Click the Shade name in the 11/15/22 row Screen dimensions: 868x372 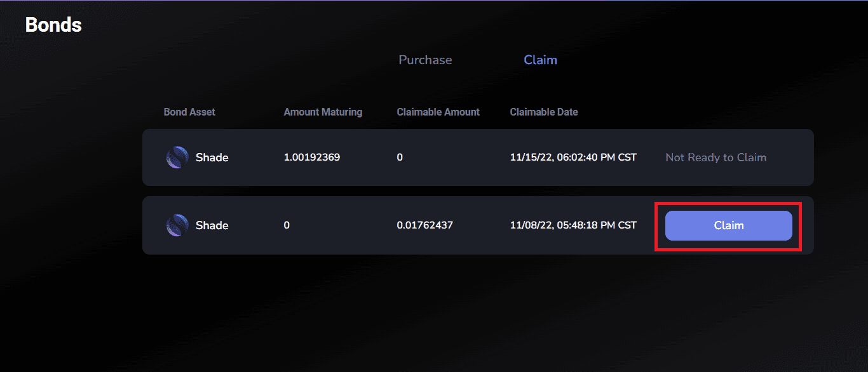(x=212, y=157)
